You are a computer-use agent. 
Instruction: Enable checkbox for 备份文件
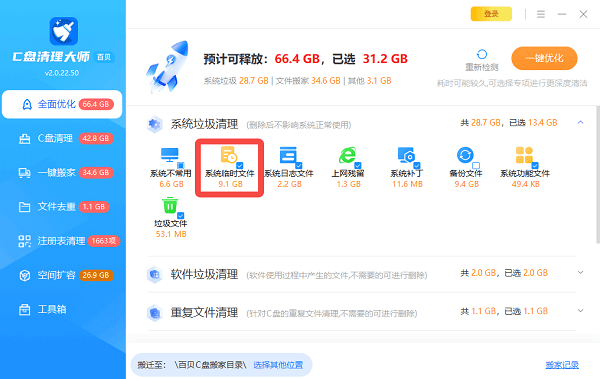(476, 165)
